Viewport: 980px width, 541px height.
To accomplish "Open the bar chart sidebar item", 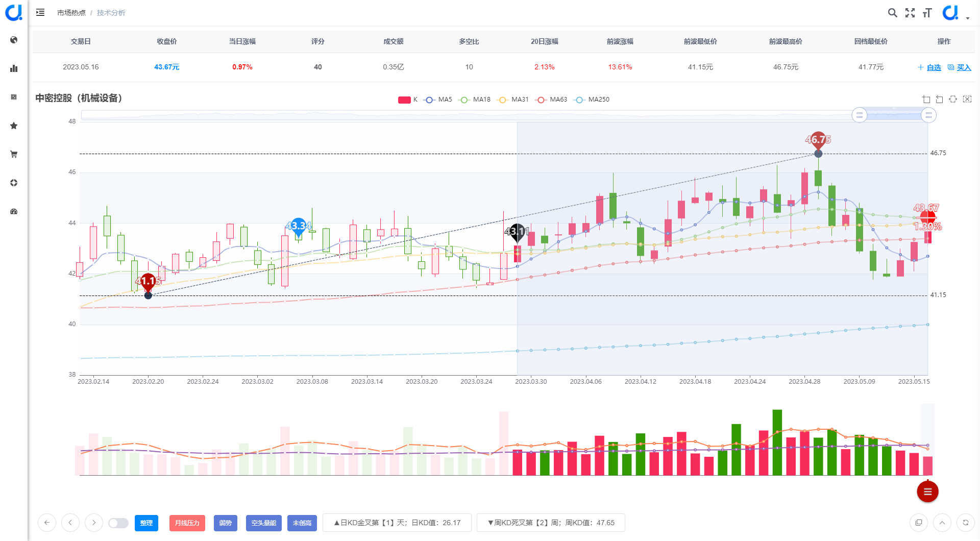I will [14, 68].
